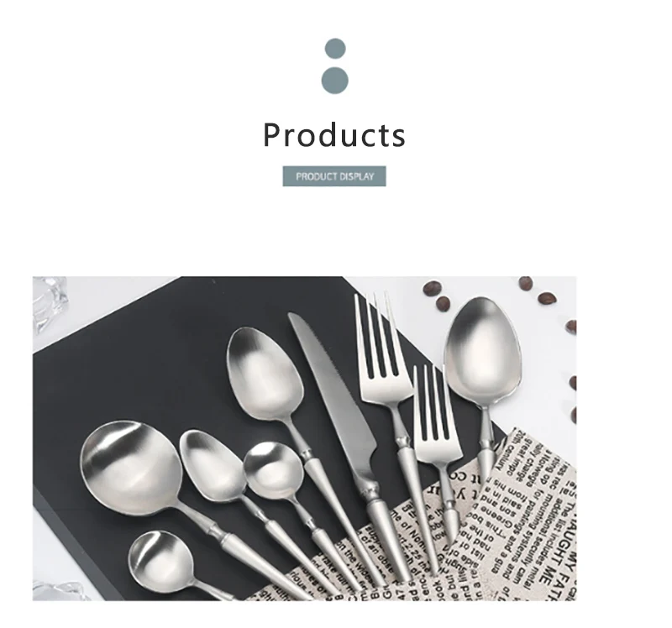Click the Products heading text
This screenshot has height=628, width=672.
[x=334, y=135]
